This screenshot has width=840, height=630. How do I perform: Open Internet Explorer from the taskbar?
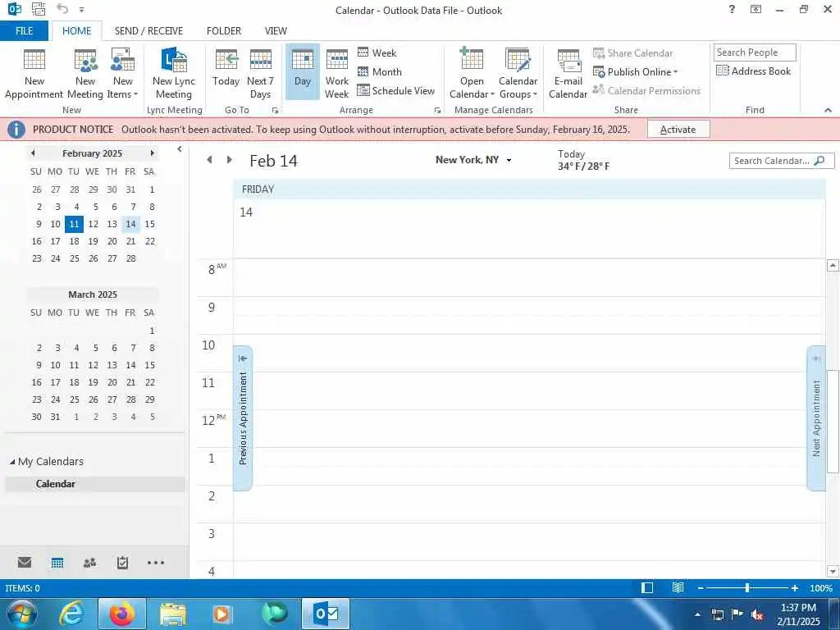point(71,614)
